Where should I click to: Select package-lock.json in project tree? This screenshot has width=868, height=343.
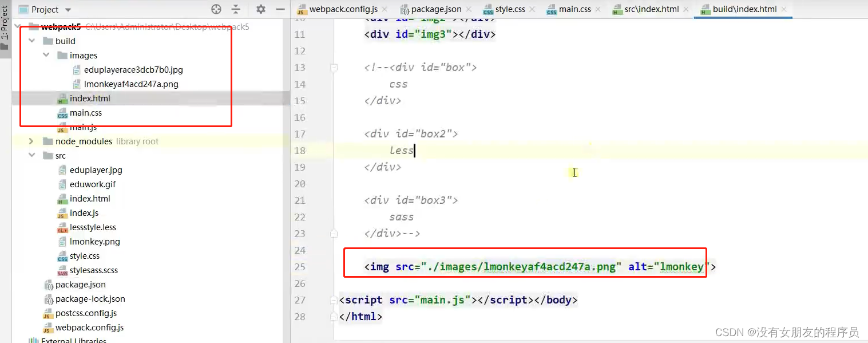coord(90,299)
